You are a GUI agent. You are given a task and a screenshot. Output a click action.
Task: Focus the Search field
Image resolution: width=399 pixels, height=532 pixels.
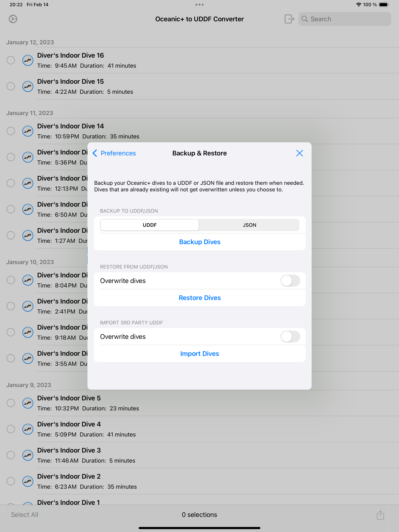[345, 19]
